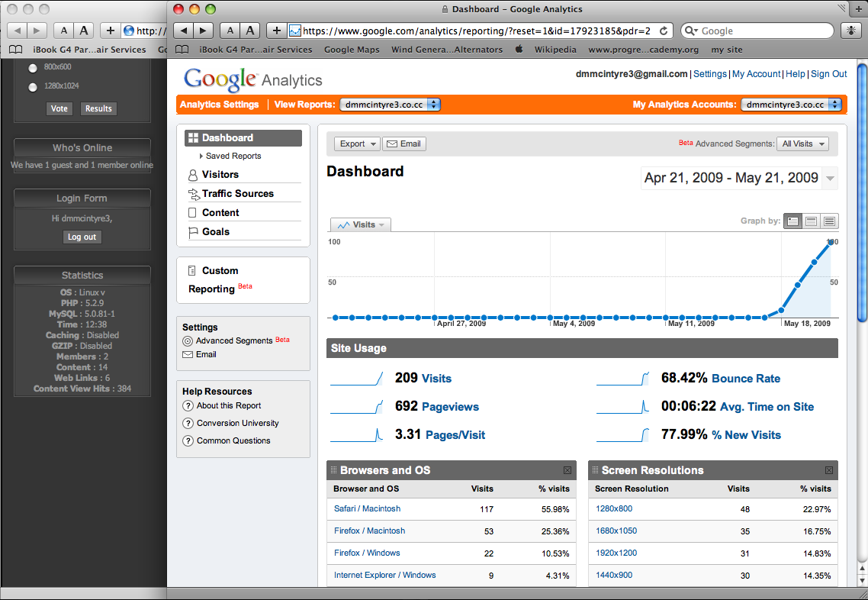
Task: Click question mark icon beside About this Report
Action: [188, 405]
